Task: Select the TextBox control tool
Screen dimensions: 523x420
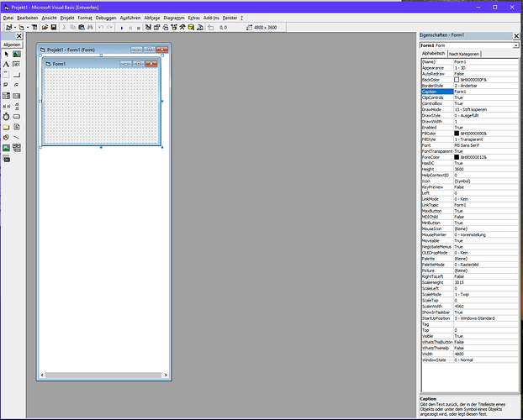Action: point(17,65)
